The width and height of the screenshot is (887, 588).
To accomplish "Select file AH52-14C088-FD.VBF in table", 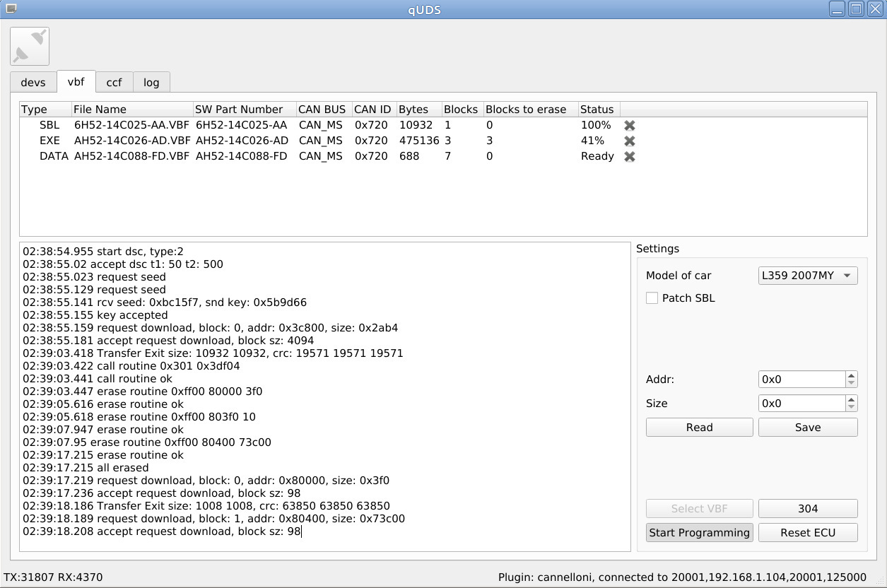I will point(132,156).
